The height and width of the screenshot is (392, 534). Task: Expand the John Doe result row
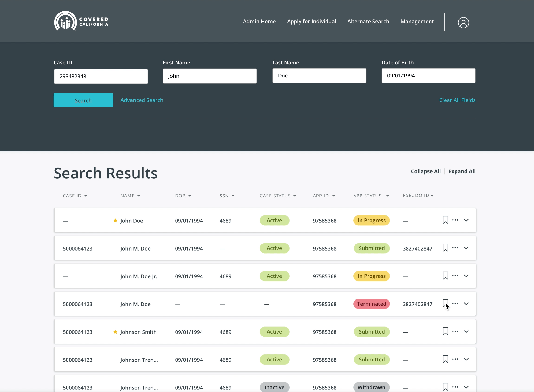(466, 220)
